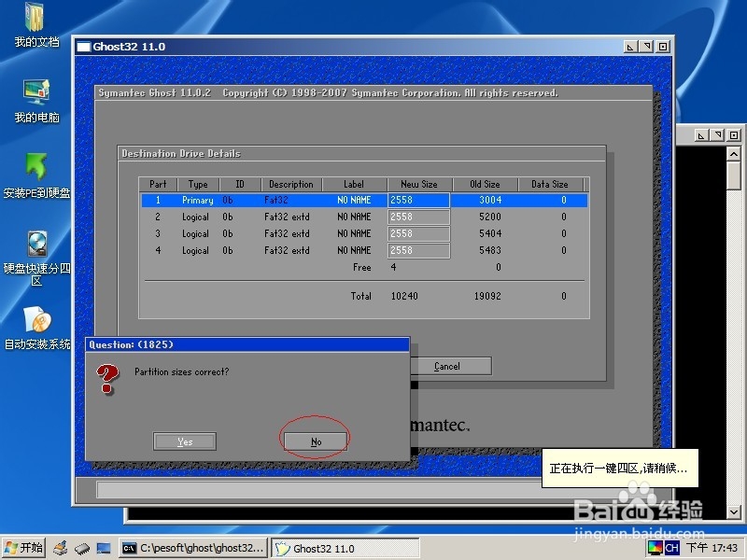Screen dimensions: 747x560
Task: Maximize the Ghost32 11.0 window
Action: pyautogui.click(x=663, y=47)
